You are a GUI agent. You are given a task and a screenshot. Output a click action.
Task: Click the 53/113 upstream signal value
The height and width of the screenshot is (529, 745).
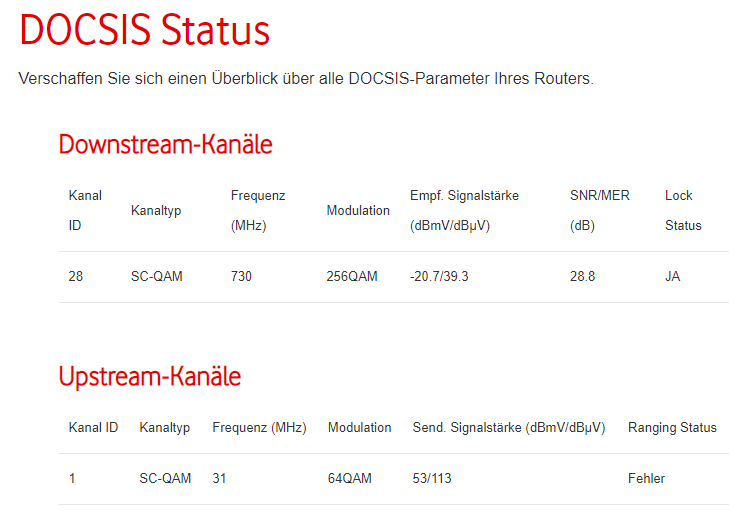[x=432, y=478]
